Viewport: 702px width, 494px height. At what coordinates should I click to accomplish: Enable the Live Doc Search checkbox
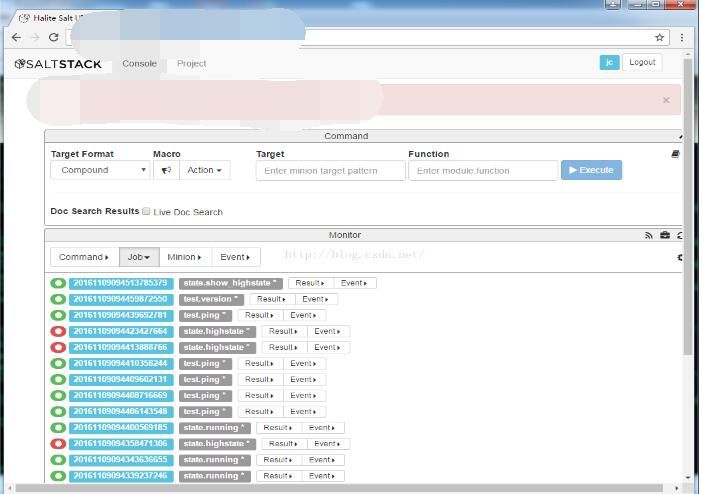click(146, 211)
